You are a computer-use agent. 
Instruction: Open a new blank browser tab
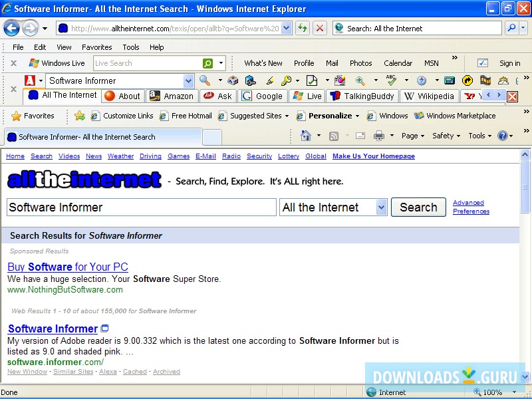212,137
